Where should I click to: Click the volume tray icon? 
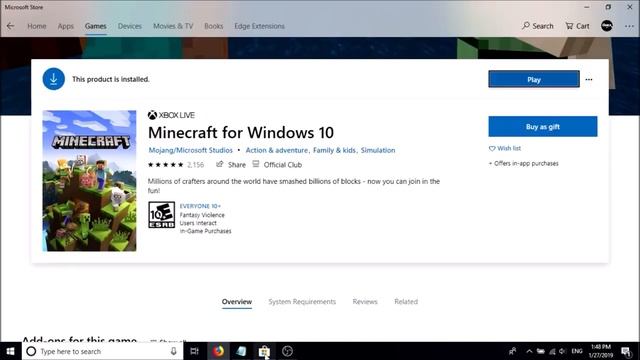click(563, 351)
